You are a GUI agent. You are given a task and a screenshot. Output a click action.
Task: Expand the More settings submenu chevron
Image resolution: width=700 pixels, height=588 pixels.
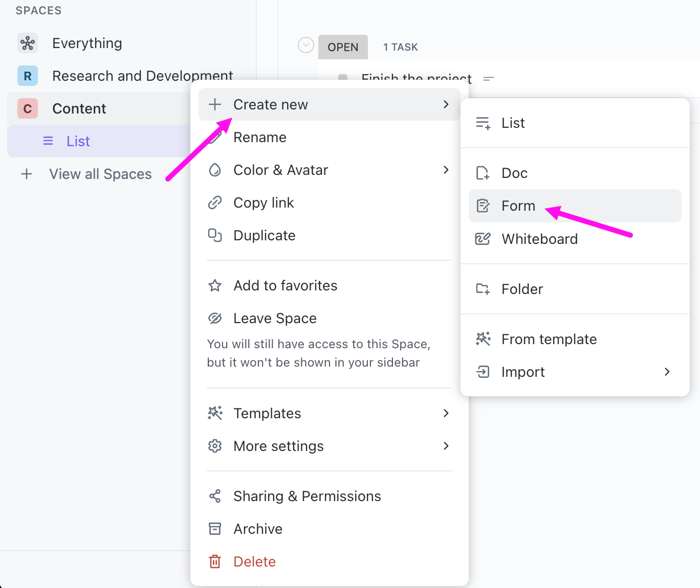point(446,446)
